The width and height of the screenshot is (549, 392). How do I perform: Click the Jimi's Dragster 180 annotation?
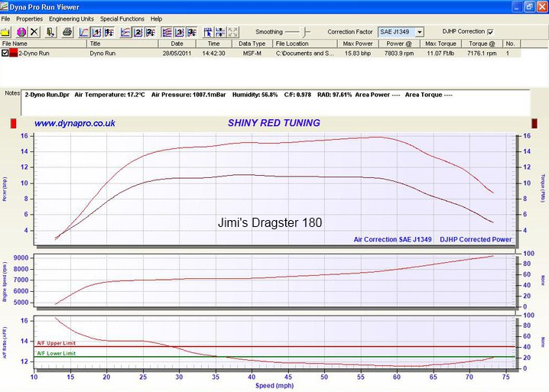pos(270,222)
